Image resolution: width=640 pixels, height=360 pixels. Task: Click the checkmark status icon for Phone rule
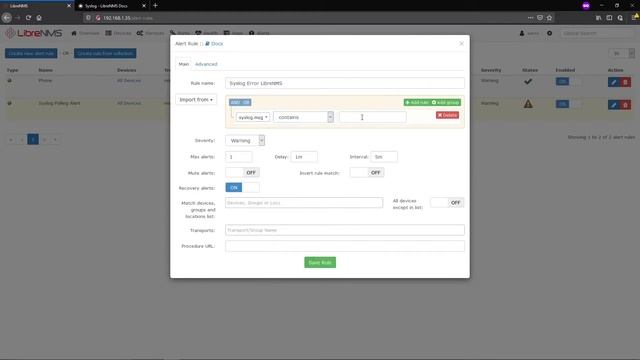(528, 81)
